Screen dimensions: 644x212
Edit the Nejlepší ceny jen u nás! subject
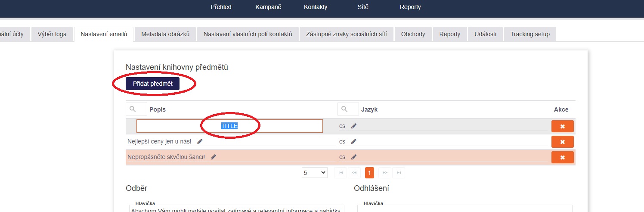tap(200, 141)
